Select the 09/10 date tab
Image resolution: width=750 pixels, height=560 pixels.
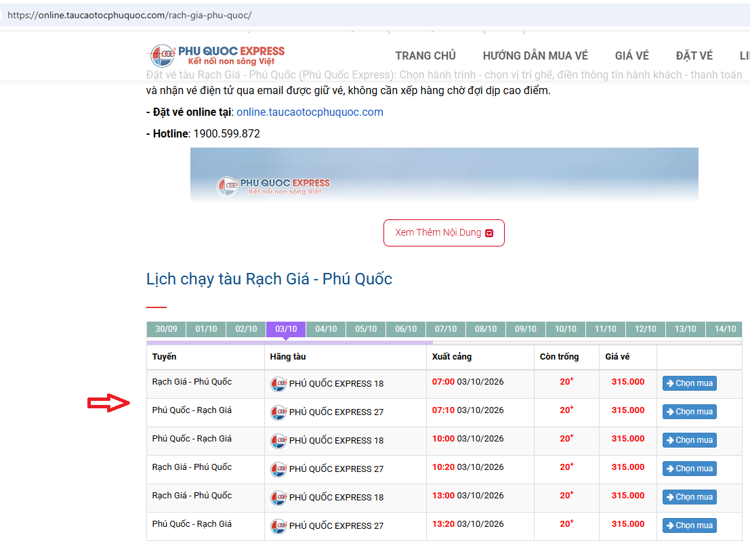click(526, 329)
